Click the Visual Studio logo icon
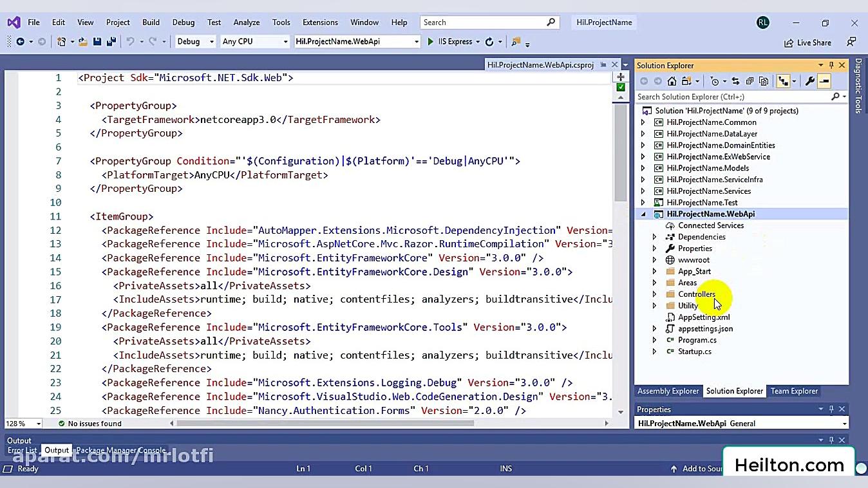Screen dimensions: 868x488 [14, 23]
